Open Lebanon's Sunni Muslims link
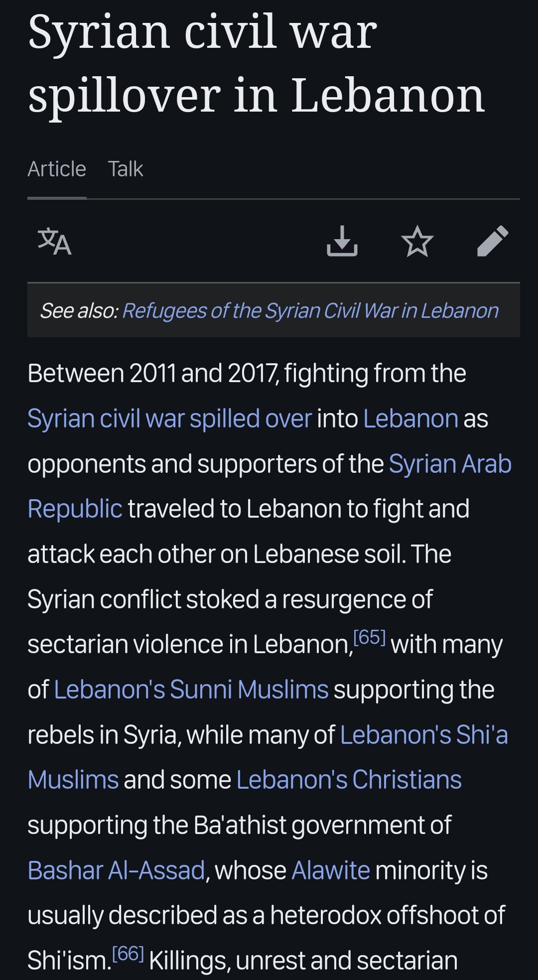This screenshot has height=980, width=538. point(191,690)
